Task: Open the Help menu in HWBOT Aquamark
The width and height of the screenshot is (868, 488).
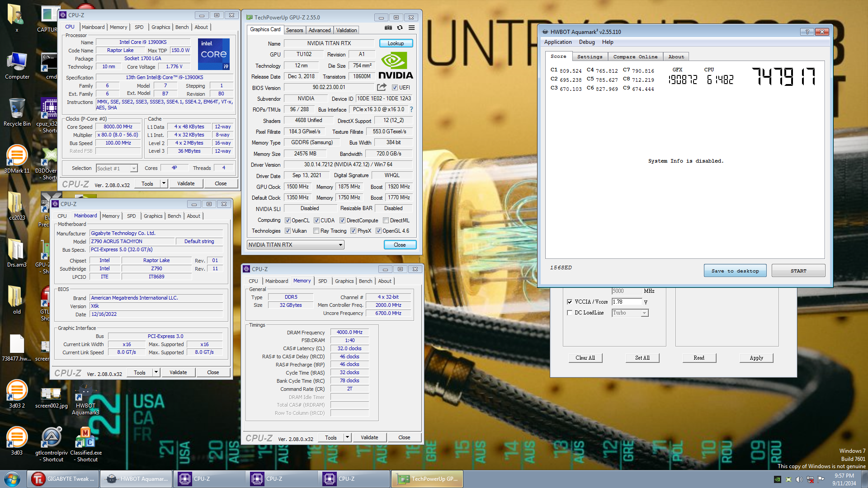Action: point(608,42)
